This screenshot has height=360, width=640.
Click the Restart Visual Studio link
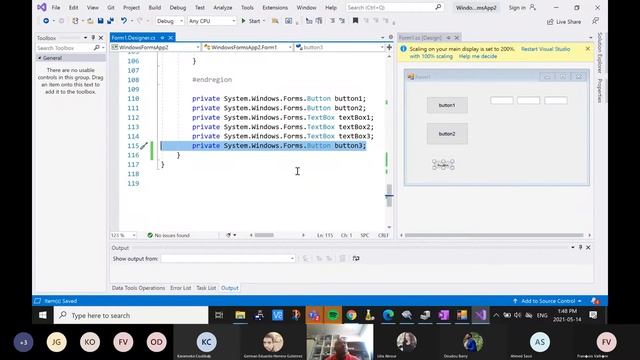(545, 49)
